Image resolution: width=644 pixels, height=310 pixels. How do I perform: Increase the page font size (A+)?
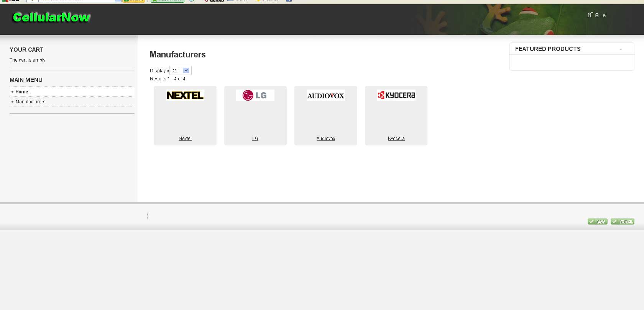pyautogui.click(x=590, y=15)
